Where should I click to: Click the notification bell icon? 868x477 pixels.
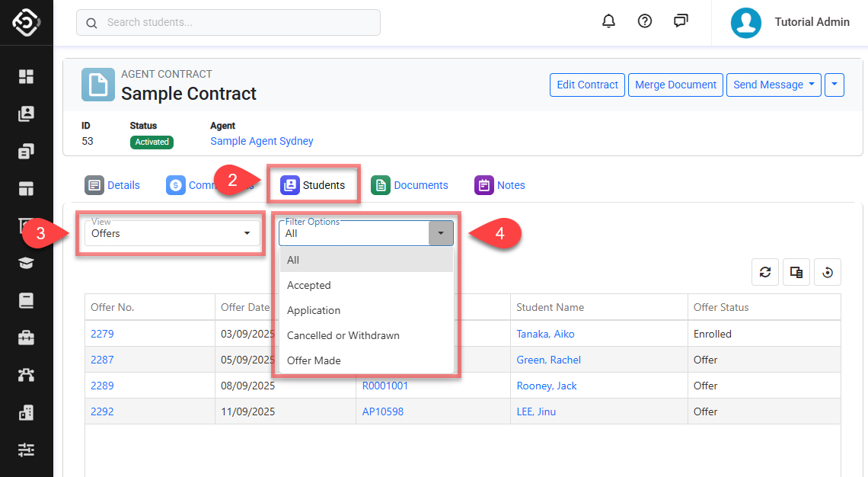click(608, 21)
